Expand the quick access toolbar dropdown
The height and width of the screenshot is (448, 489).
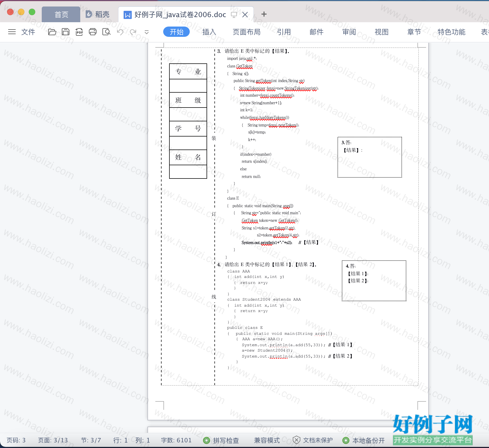point(147,32)
